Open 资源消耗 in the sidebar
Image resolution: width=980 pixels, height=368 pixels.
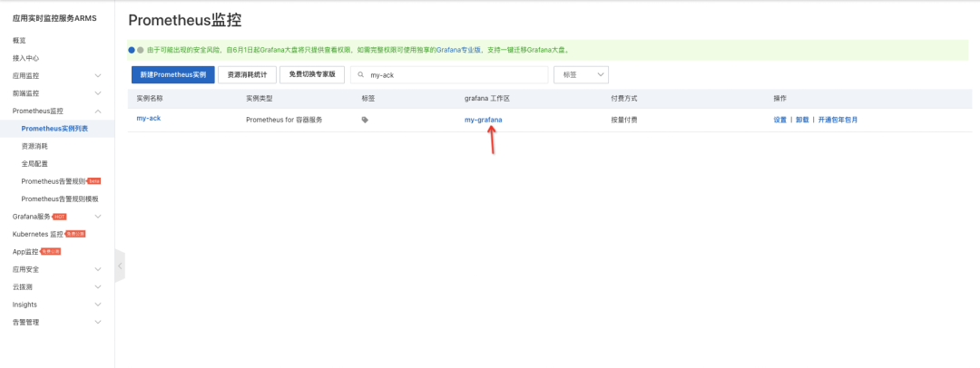pyautogui.click(x=34, y=146)
